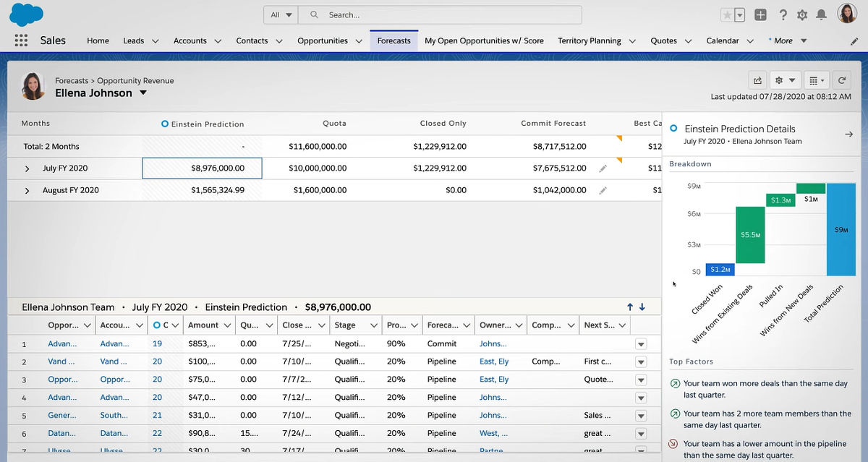Open the Global Actions plus icon
The image size is (868, 462).
[x=760, y=14]
